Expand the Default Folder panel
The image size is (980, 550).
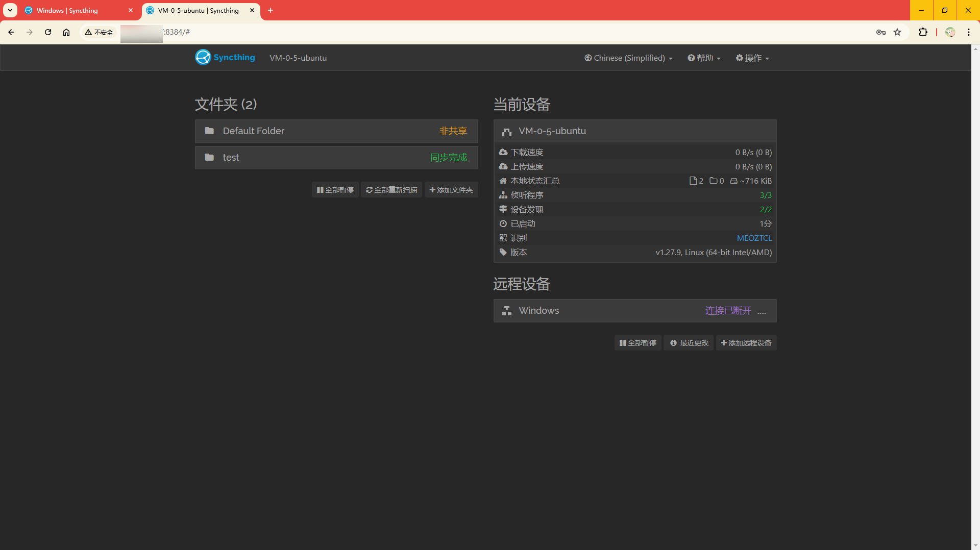click(336, 131)
